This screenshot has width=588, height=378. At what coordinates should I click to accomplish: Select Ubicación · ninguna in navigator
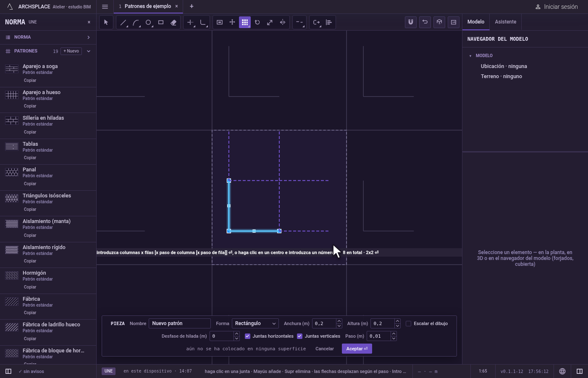[504, 66]
